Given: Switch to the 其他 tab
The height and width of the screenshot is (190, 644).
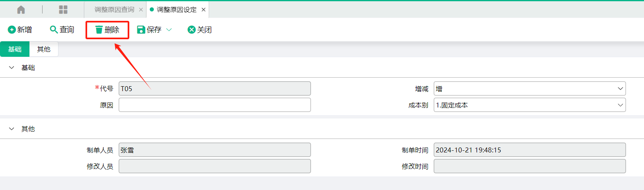Looking at the screenshot, I should 44,49.
